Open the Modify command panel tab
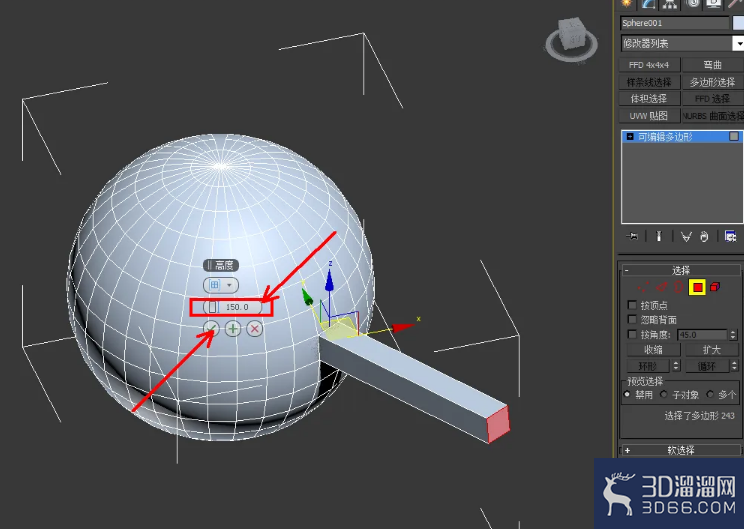The width and height of the screenshot is (744, 529). 648,4
